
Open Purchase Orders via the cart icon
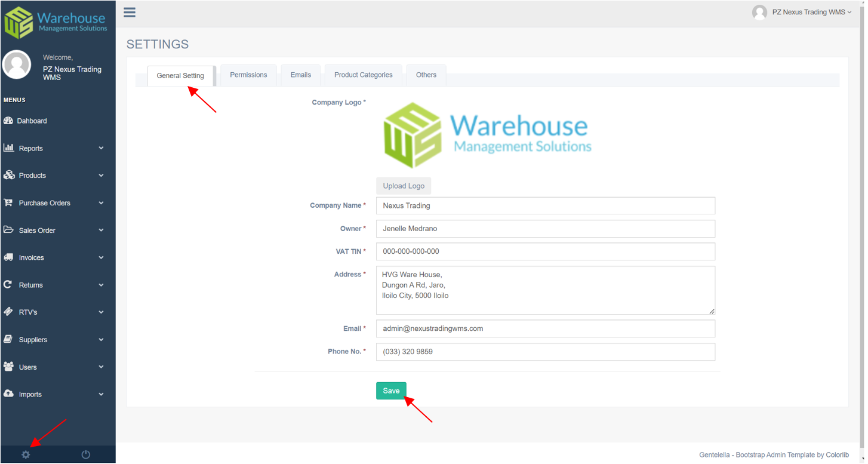coord(10,202)
